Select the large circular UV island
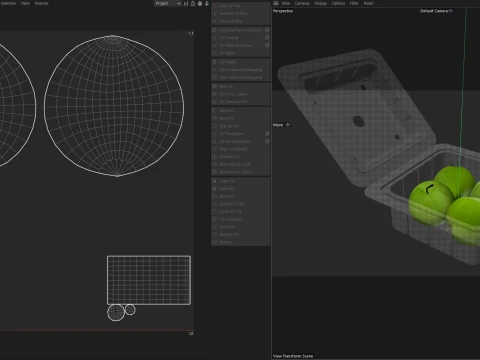The height and width of the screenshot is (360, 480). tap(114, 106)
